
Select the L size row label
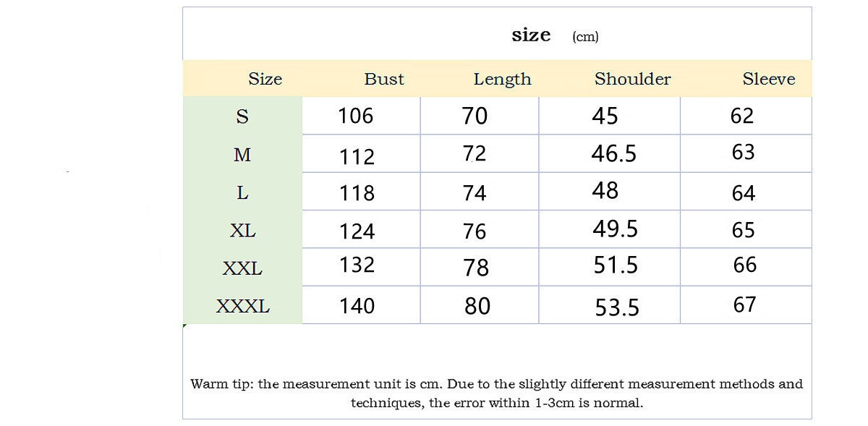click(242, 193)
